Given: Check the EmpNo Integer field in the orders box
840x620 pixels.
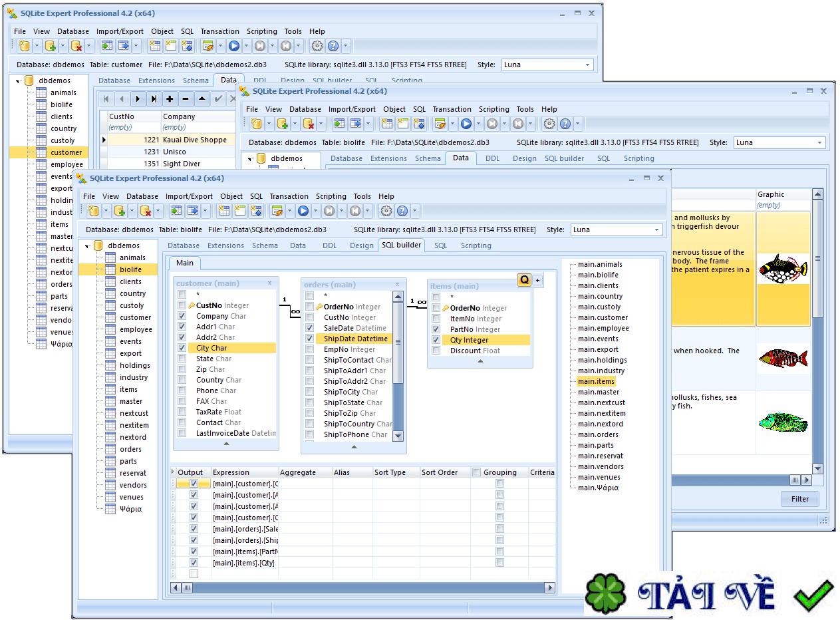Looking at the screenshot, I should pos(310,349).
